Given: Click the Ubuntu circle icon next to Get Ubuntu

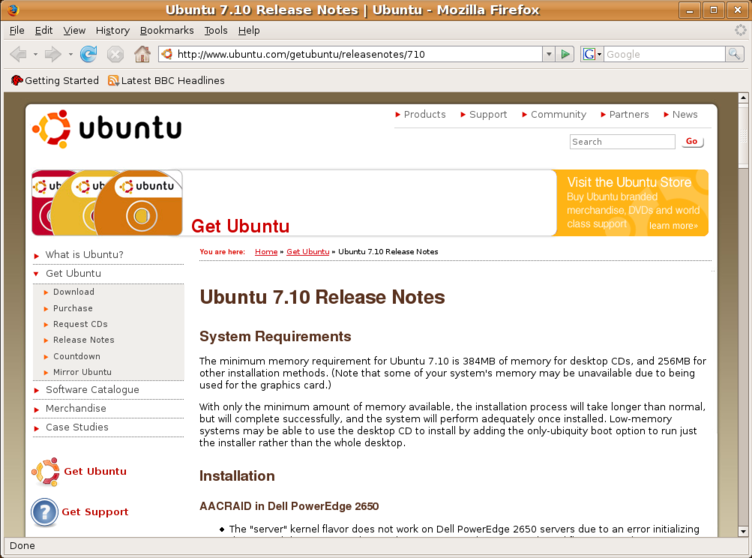Looking at the screenshot, I should (46, 471).
